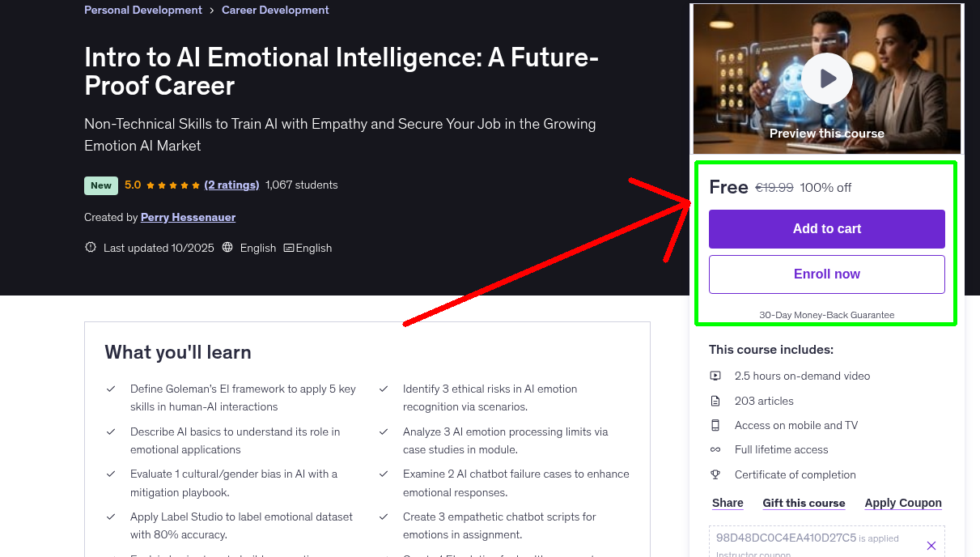This screenshot has height=557, width=980.
Task: Click the Add to cart button
Action: (x=826, y=229)
